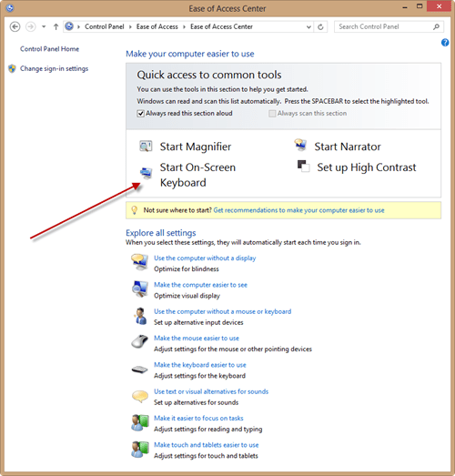Toggle 'Always scan this section' checkbox
This screenshot has width=455, height=476.
click(272, 114)
